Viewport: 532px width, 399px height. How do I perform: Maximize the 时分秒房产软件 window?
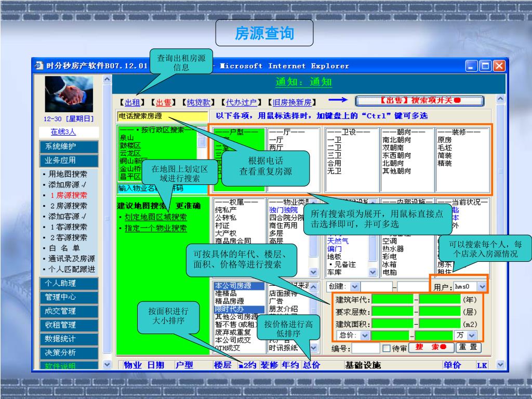[x=485, y=66]
